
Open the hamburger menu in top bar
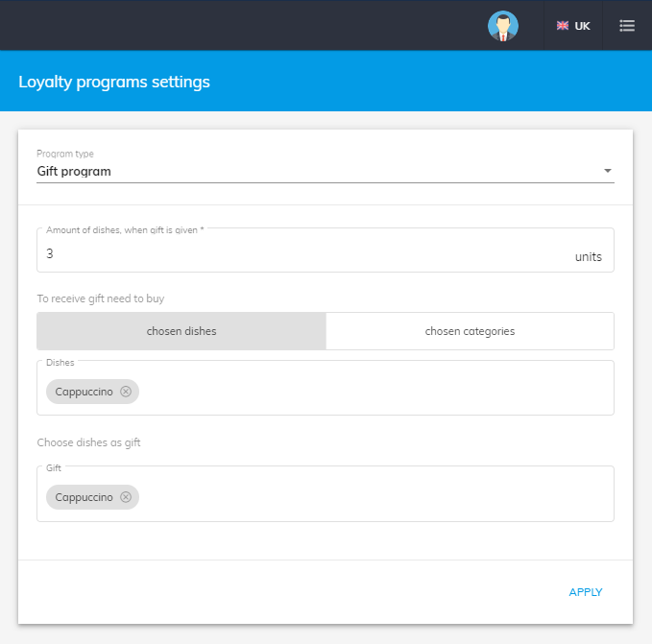click(627, 26)
